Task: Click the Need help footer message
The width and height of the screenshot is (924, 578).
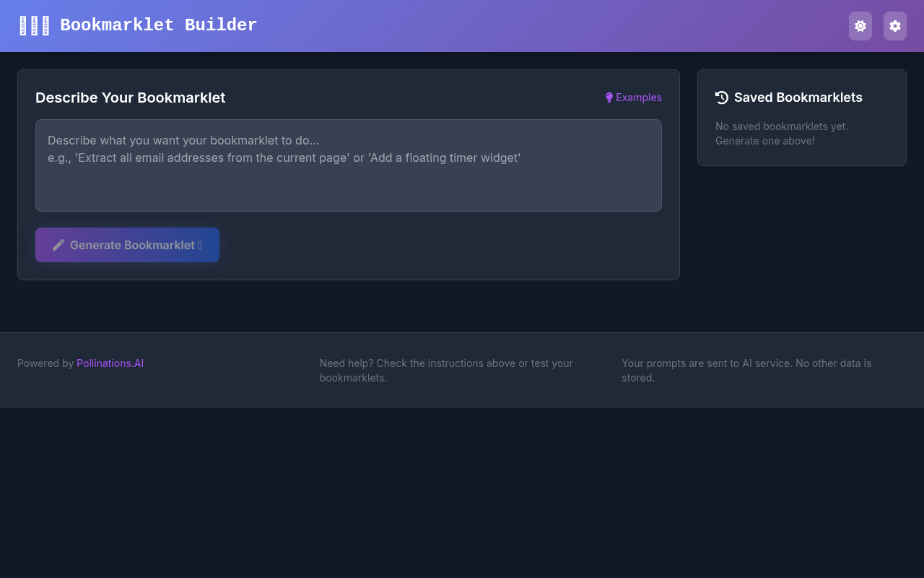Action: (x=446, y=370)
